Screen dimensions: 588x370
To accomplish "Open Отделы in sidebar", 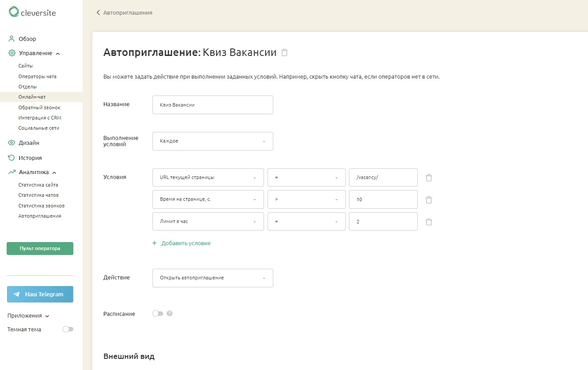I will (x=28, y=87).
